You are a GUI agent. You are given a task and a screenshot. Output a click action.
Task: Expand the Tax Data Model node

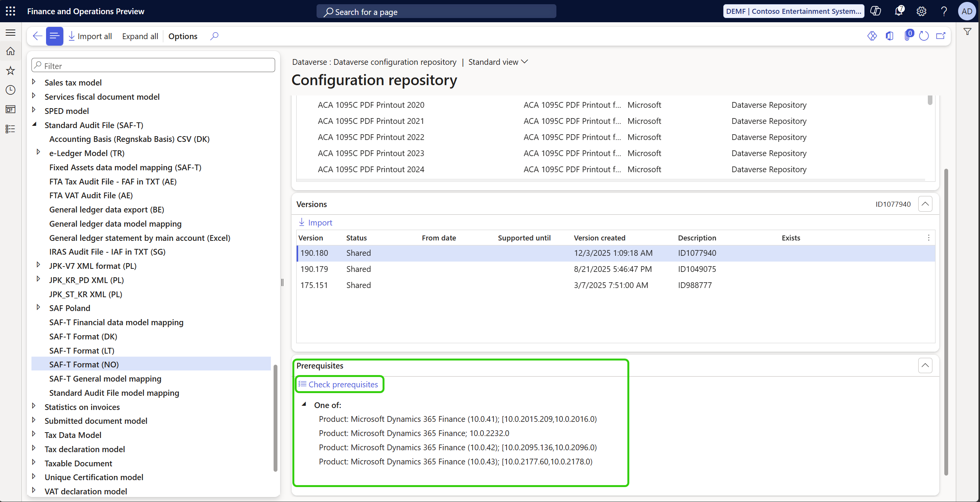tap(34, 434)
